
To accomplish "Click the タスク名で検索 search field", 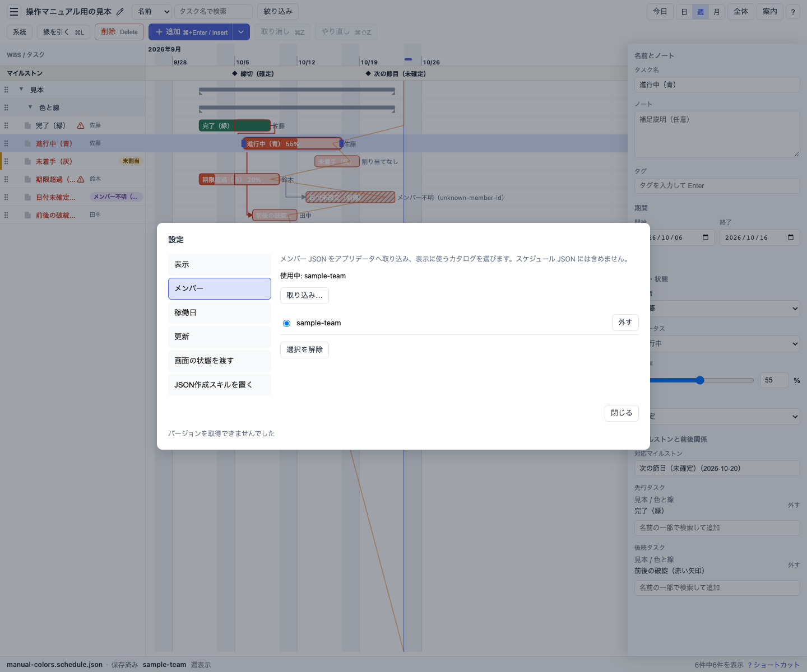I will [x=214, y=12].
